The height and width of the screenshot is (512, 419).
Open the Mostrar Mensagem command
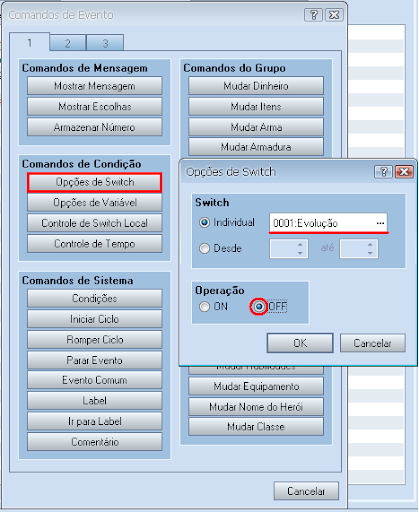coord(95,86)
